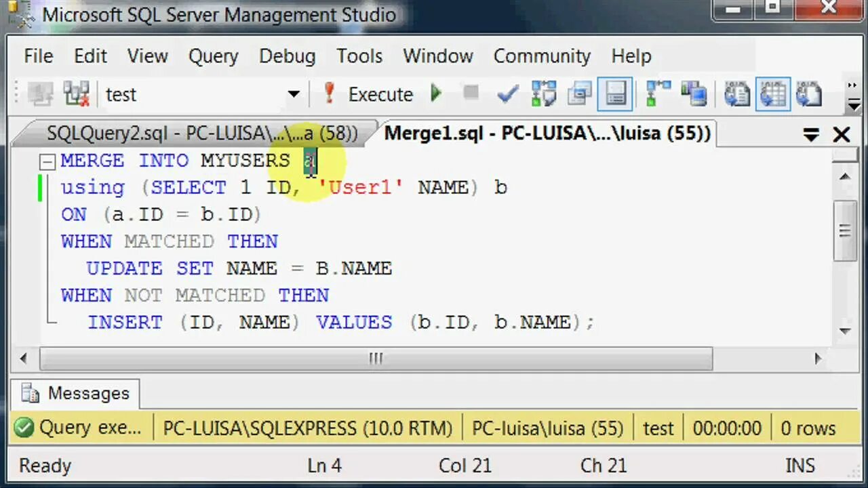868x488 pixels.
Task: Open the Debug menu
Action: click(x=287, y=56)
